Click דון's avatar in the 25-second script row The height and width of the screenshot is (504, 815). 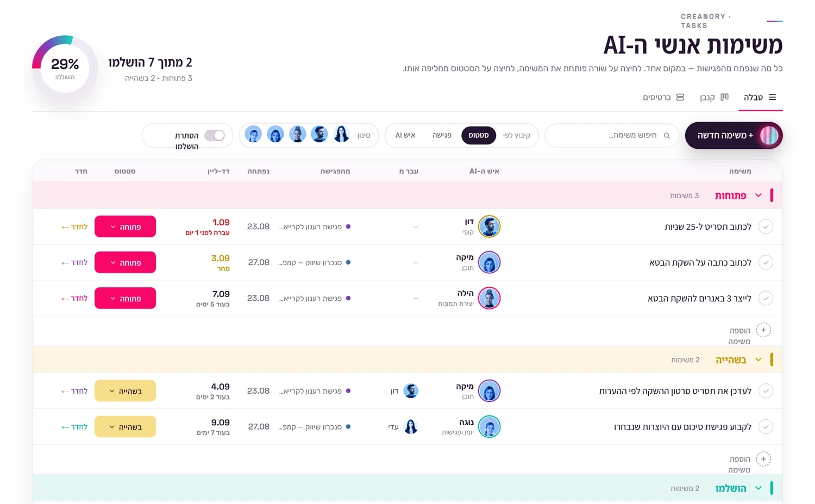[489, 226]
